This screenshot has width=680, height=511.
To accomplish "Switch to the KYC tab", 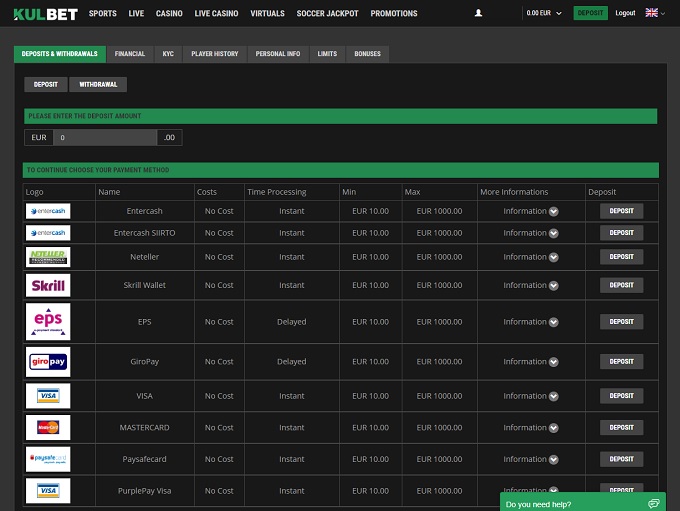I will [x=168, y=54].
